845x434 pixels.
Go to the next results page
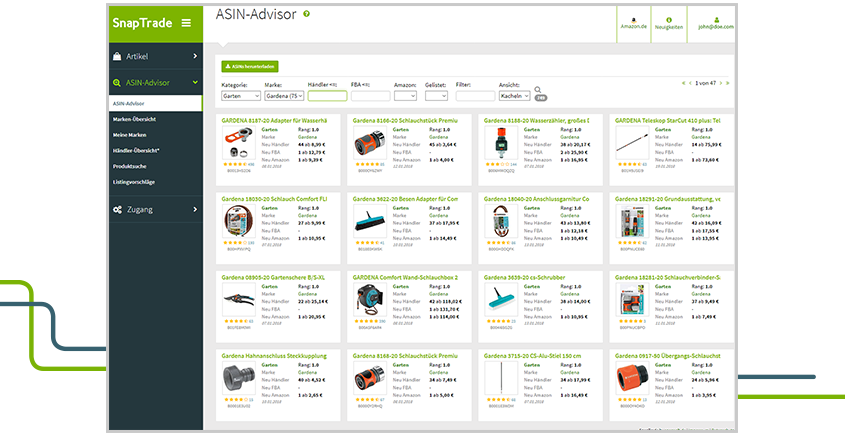[721, 83]
